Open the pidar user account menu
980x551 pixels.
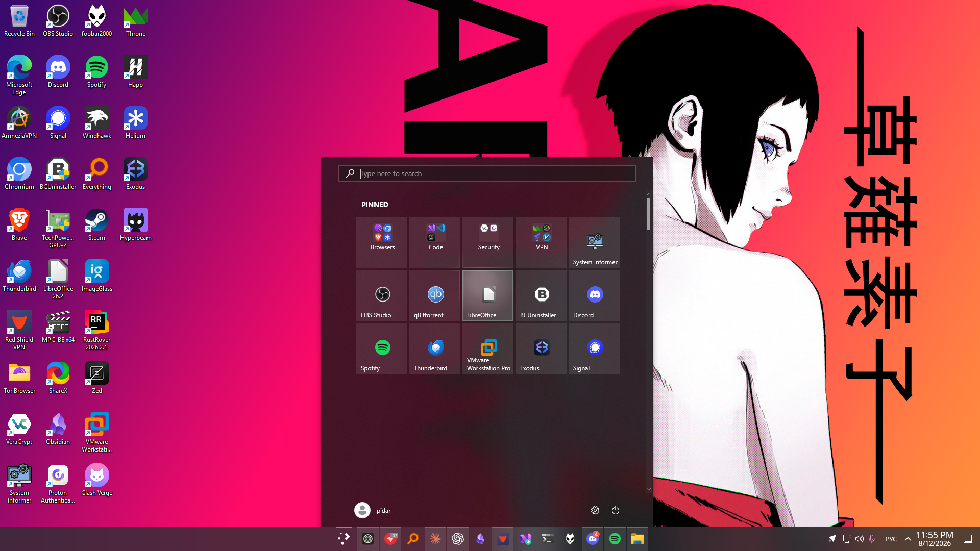point(373,510)
